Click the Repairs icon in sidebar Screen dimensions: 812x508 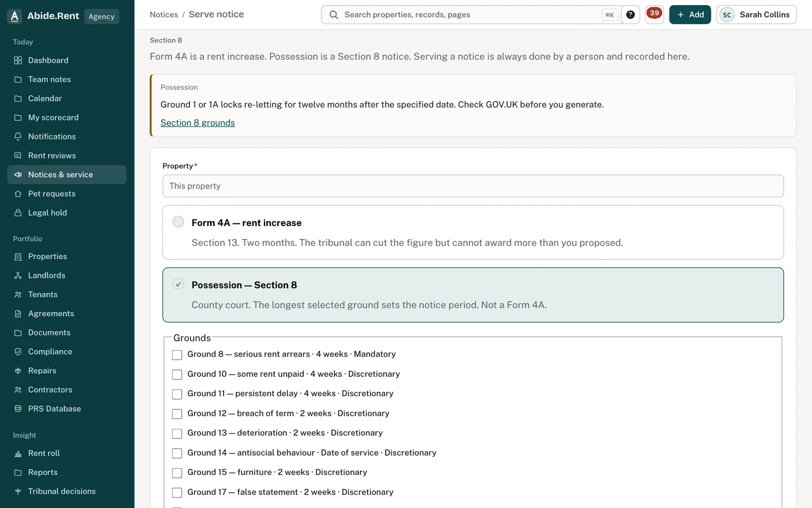(x=18, y=371)
